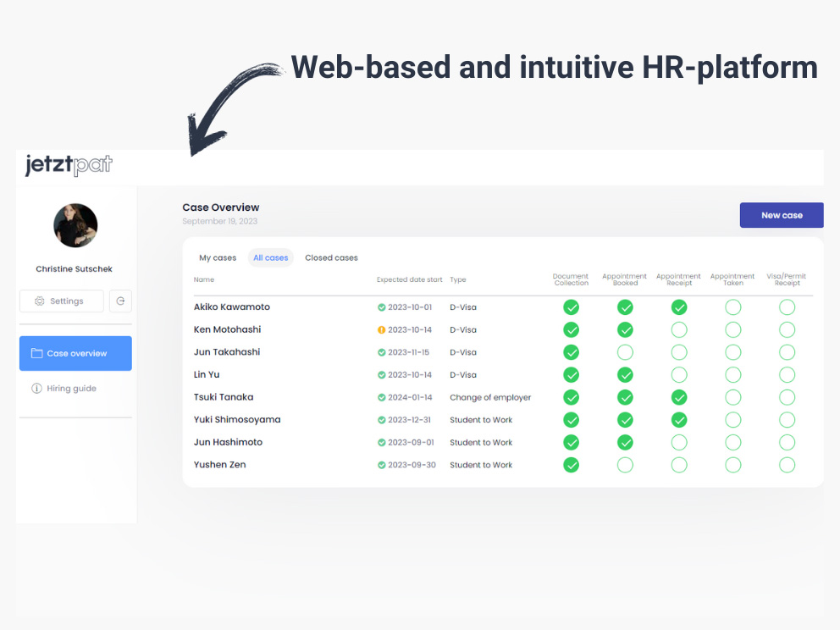Screen dimensions: 840x630
Task: Open Christine Sutschek's profile photo
Action: (x=75, y=225)
